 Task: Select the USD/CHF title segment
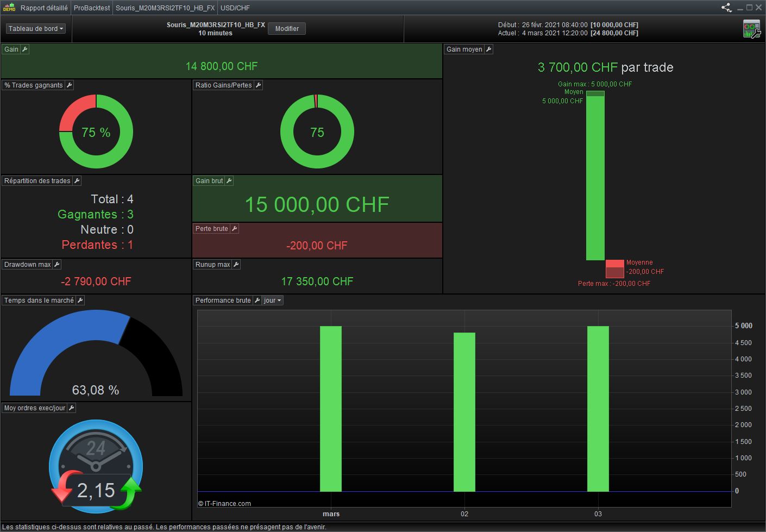[235, 8]
